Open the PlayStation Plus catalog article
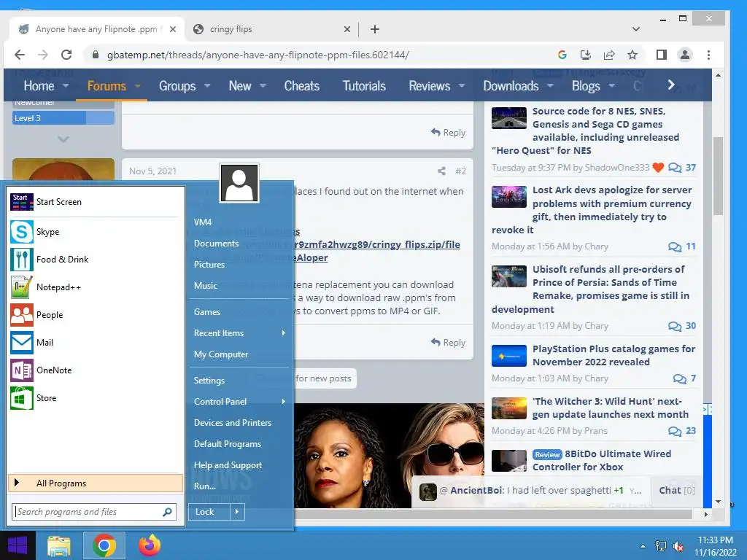The width and height of the screenshot is (747, 560). coord(614,355)
